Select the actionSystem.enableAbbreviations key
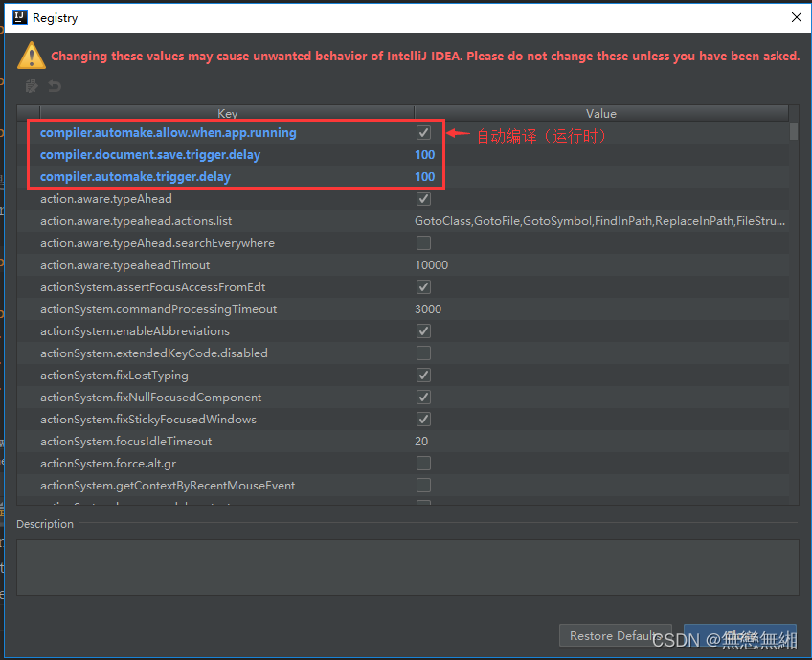The width and height of the screenshot is (812, 660). click(135, 331)
